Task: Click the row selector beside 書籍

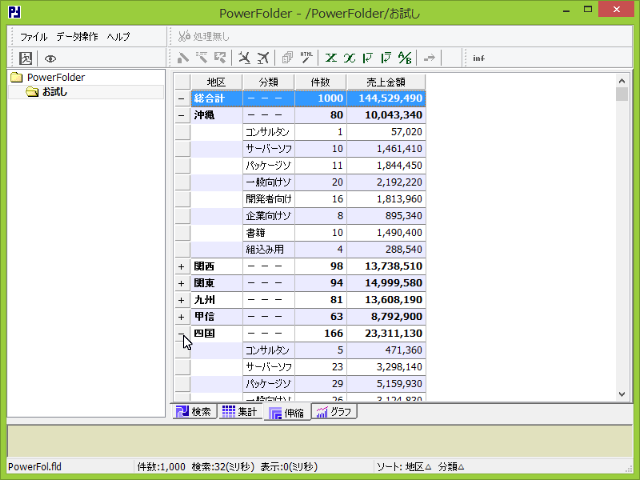Action: 182,233
